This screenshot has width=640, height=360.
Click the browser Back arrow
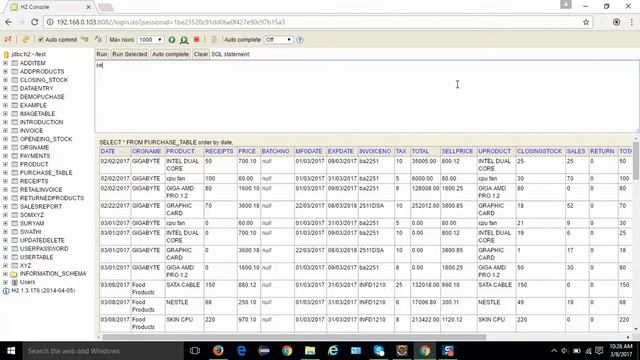(9, 22)
